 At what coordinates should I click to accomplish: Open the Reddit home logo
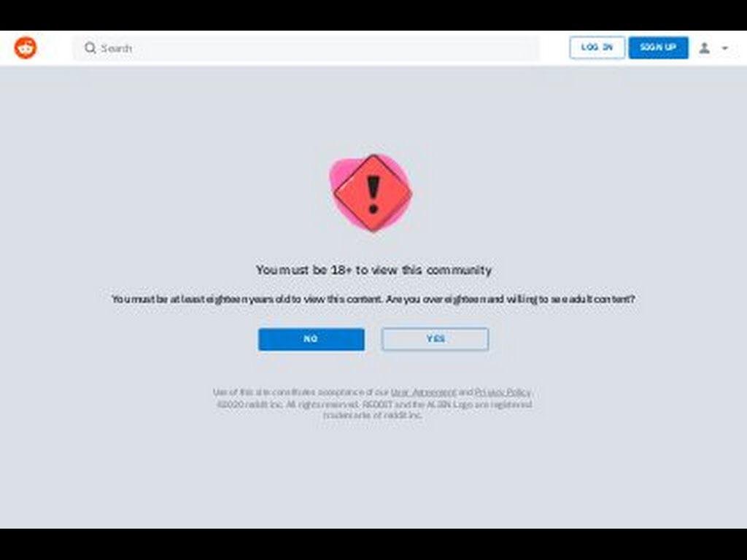point(26,47)
